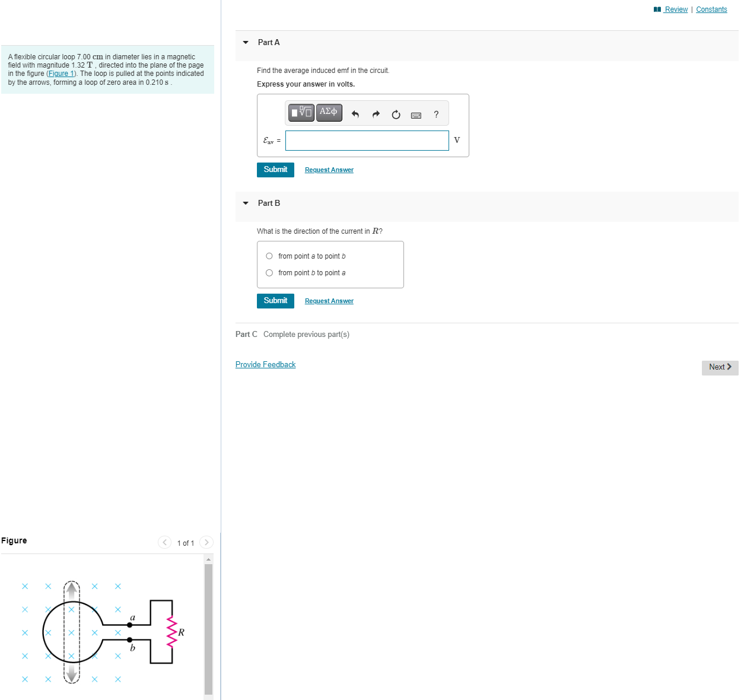Submit the Part A answer

275,170
